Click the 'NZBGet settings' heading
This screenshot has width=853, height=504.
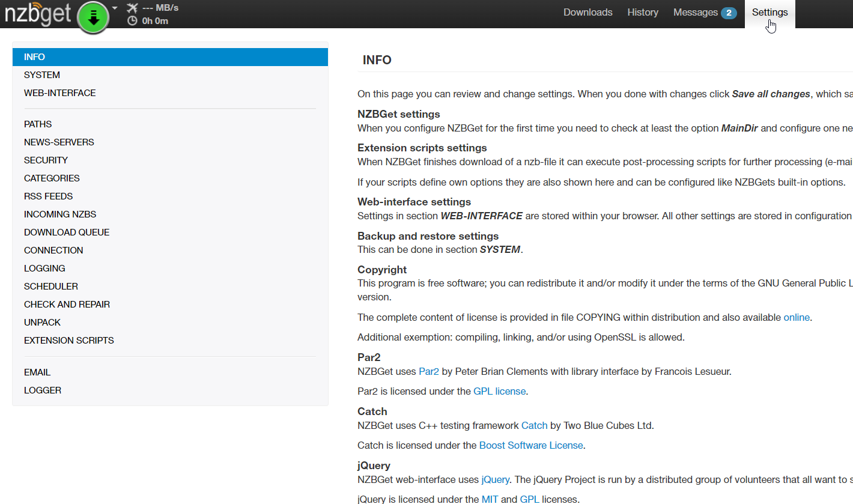pos(399,114)
